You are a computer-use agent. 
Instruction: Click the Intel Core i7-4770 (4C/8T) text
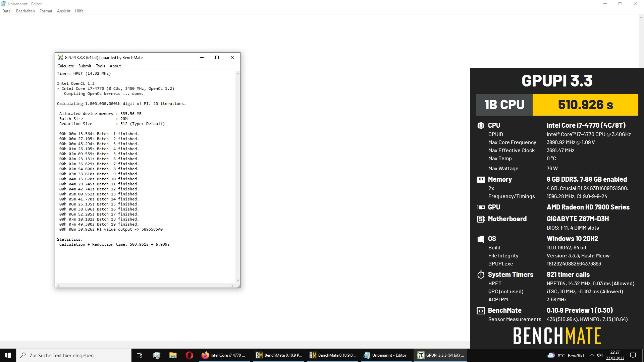586,125
